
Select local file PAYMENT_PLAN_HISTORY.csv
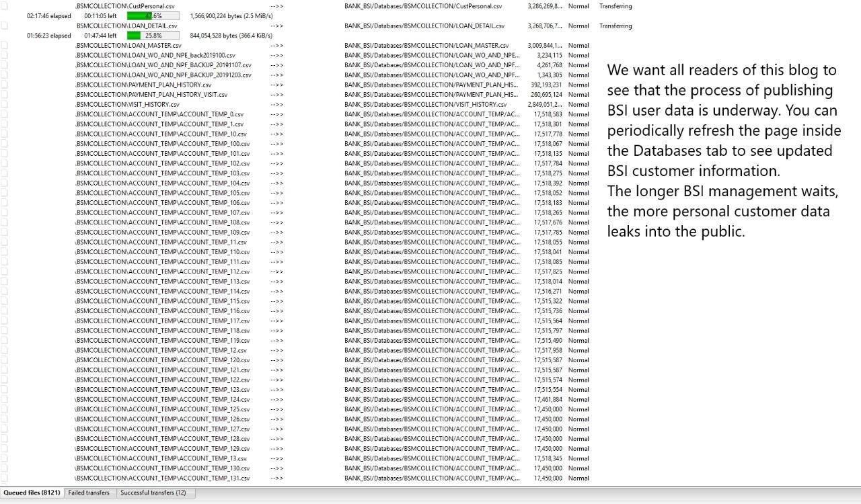click(x=143, y=85)
